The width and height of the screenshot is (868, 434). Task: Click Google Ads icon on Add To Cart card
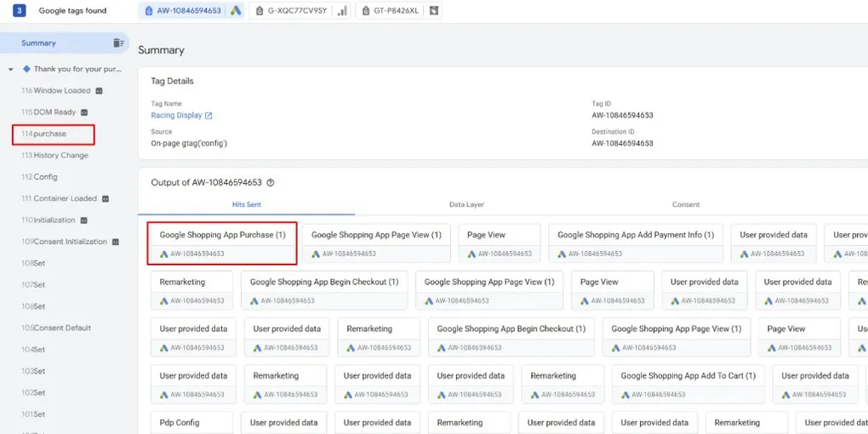tap(625, 395)
